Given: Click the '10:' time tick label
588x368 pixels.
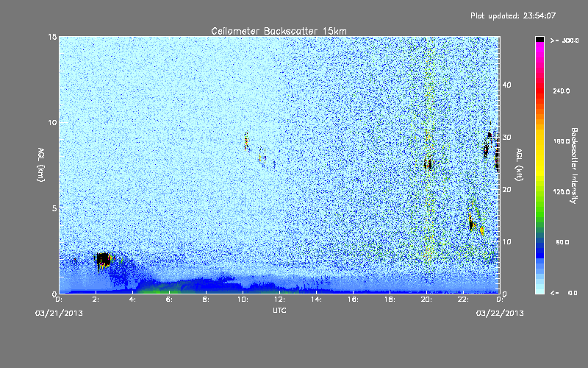Looking at the screenshot, I should click(x=243, y=300).
